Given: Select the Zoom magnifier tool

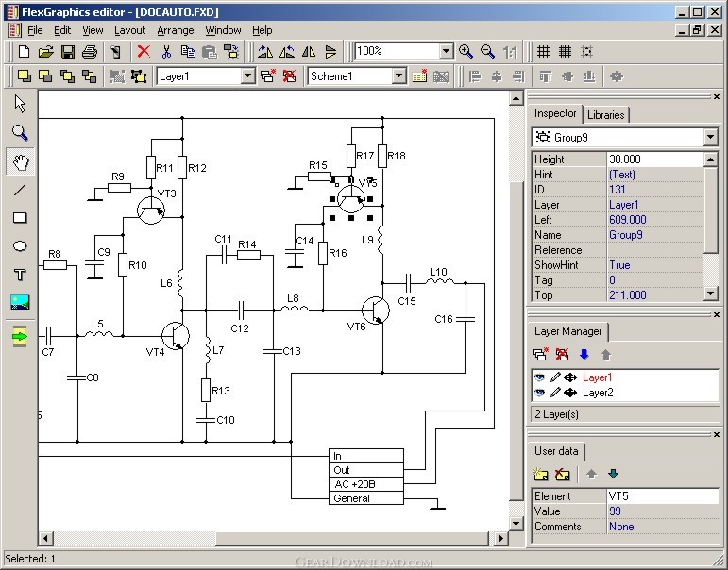Looking at the screenshot, I should click(20, 132).
